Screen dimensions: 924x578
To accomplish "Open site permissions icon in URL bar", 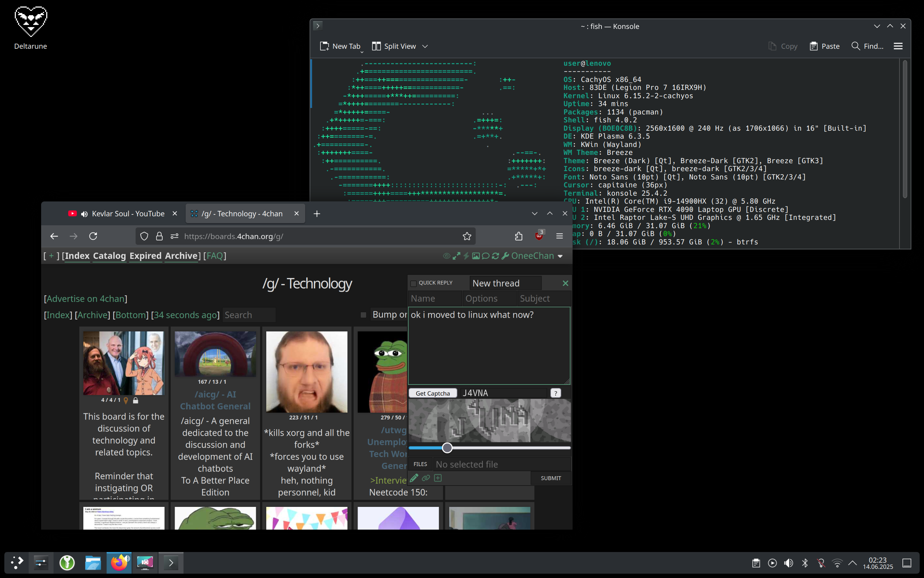I will click(x=175, y=236).
